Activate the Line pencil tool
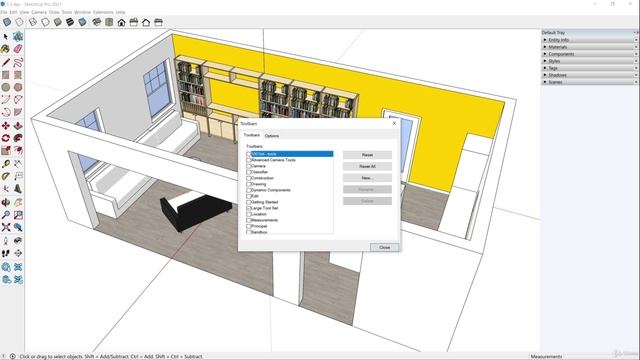The image size is (640, 360). tap(6, 62)
